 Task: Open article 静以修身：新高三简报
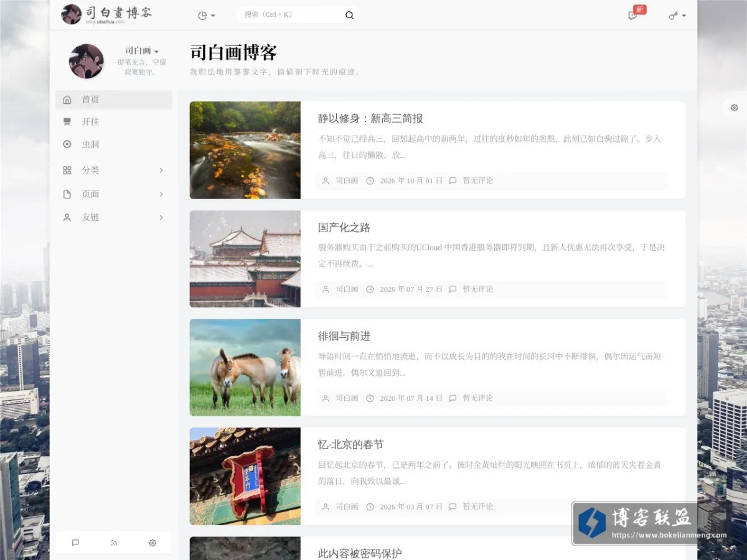[370, 119]
